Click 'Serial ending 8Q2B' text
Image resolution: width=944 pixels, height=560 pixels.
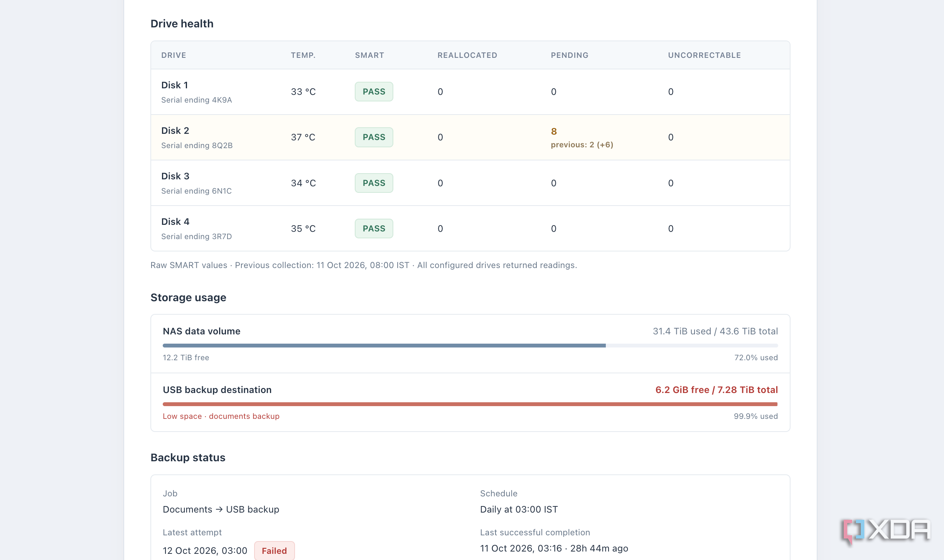[197, 145]
